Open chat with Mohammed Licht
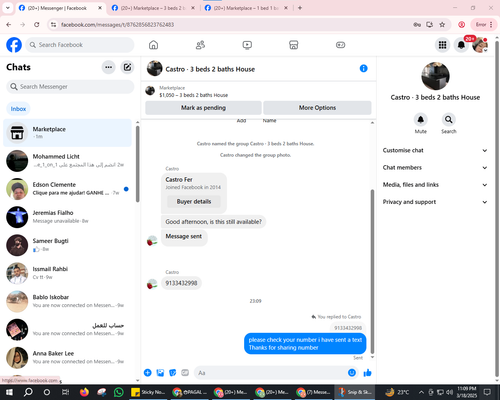 pyautogui.click(x=67, y=161)
